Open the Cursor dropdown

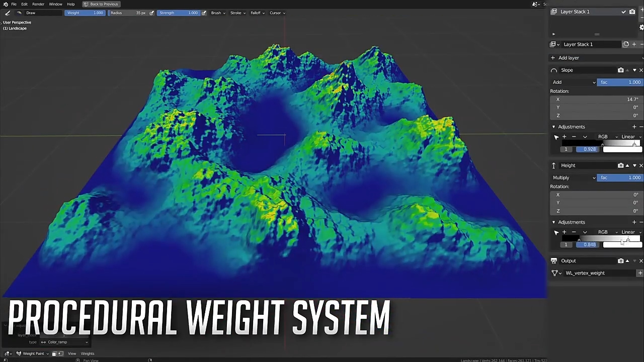pyautogui.click(x=277, y=13)
